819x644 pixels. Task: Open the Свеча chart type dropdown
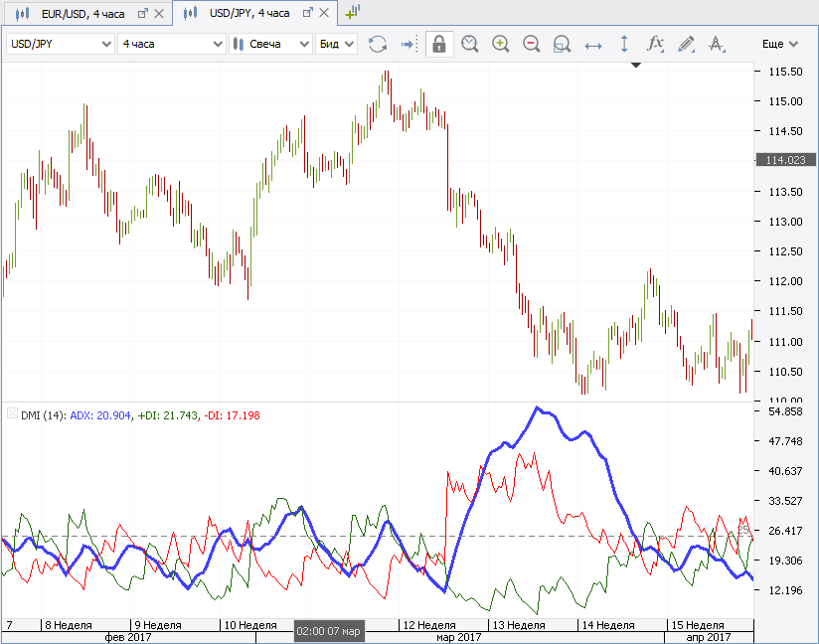click(269, 44)
